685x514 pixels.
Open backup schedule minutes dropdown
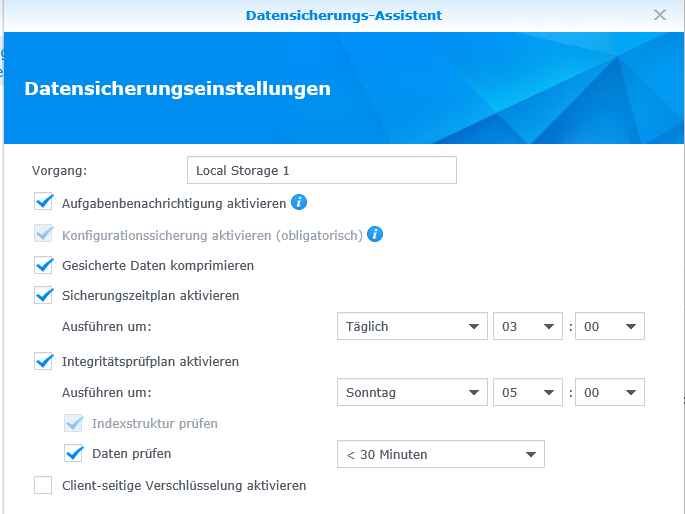point(610,327)
